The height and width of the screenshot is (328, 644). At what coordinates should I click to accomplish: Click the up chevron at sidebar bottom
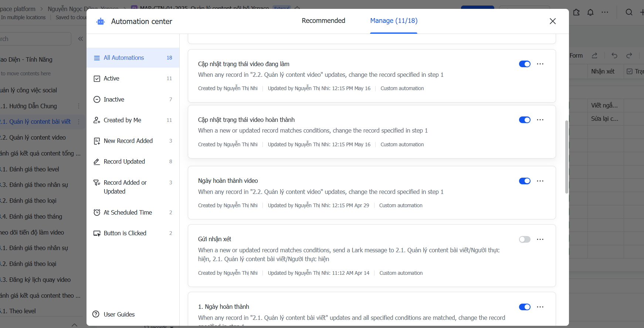tap(74, 325)
